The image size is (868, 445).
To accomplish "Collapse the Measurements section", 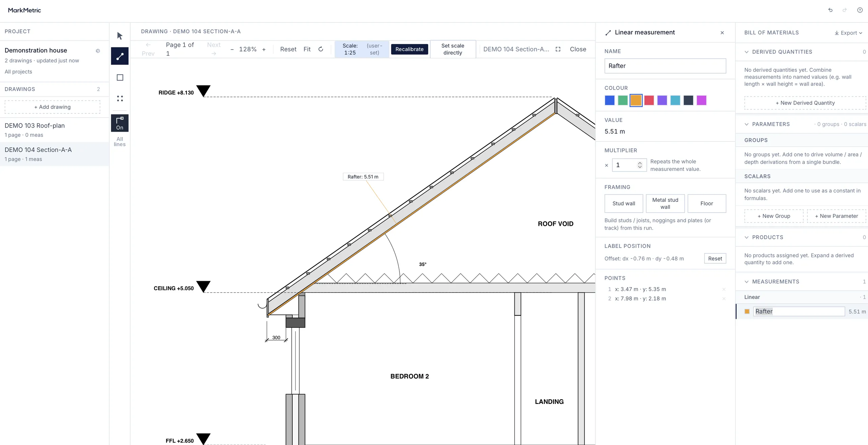I will pos(746,282).
